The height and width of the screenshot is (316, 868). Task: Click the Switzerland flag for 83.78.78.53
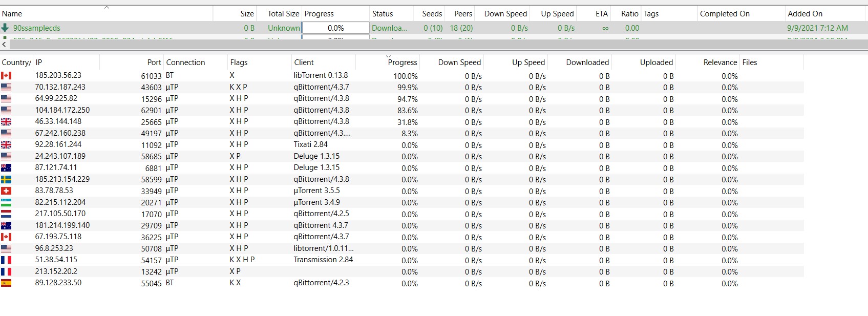(6, 191)
